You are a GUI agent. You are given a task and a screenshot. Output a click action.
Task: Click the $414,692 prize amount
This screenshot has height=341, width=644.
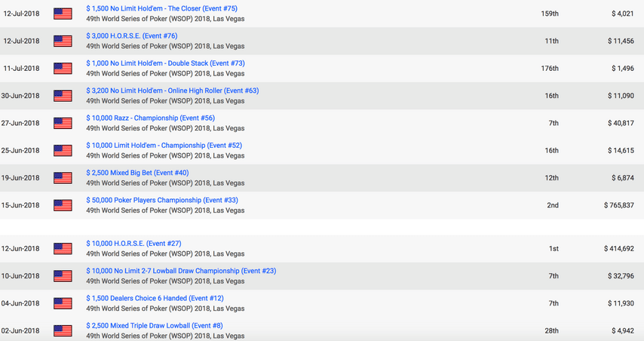[x=619, y=248]
